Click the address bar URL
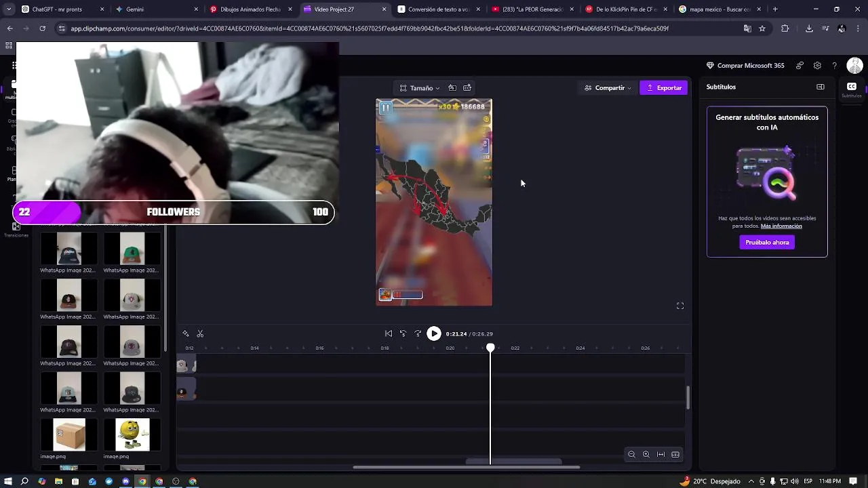 pyautogui.click(x=370, y=28)
